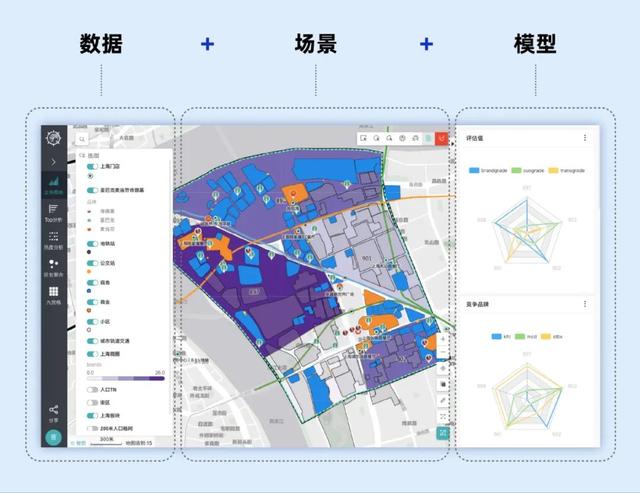Image resolution: width=640 pixels, height=493 pixels.
Task: Click the transgrade legend entry
Action: [x=567, y=171]
